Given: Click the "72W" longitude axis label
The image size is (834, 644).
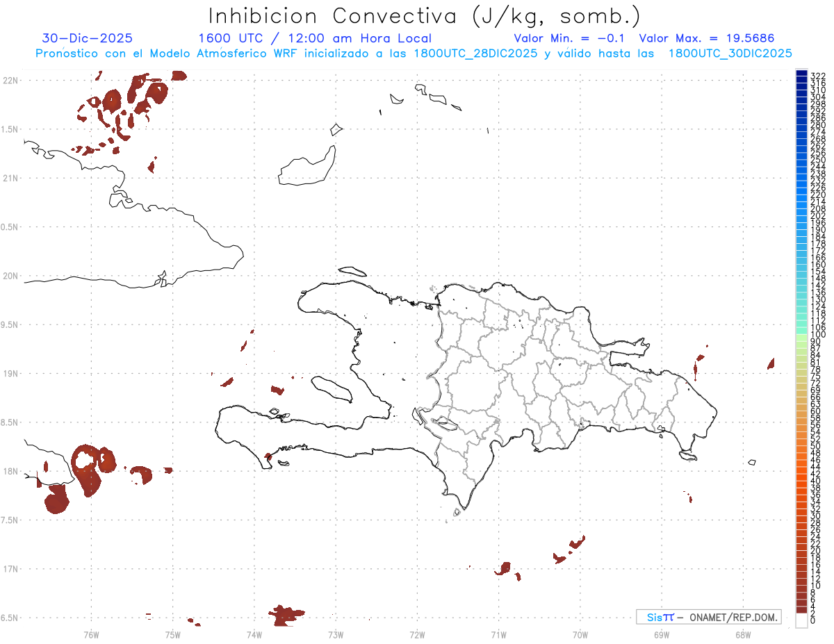Looking at the screenshot, I should tap(417, 635).
